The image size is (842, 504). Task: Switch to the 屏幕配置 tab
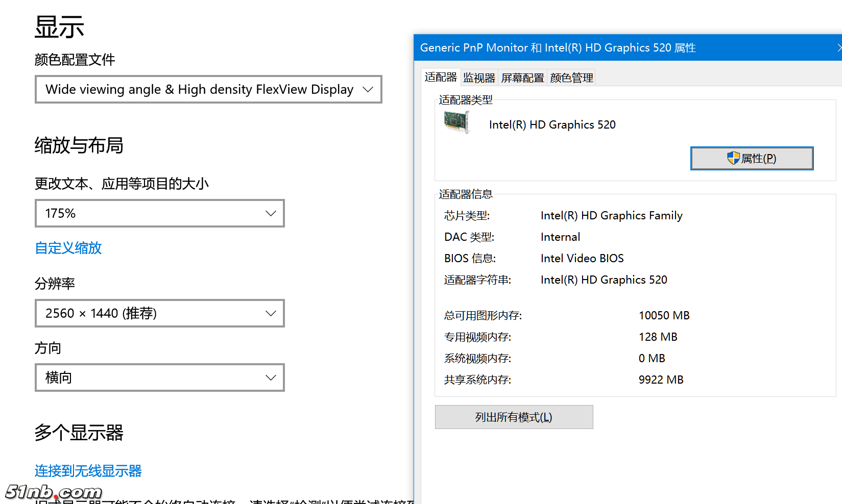(522, 77)
